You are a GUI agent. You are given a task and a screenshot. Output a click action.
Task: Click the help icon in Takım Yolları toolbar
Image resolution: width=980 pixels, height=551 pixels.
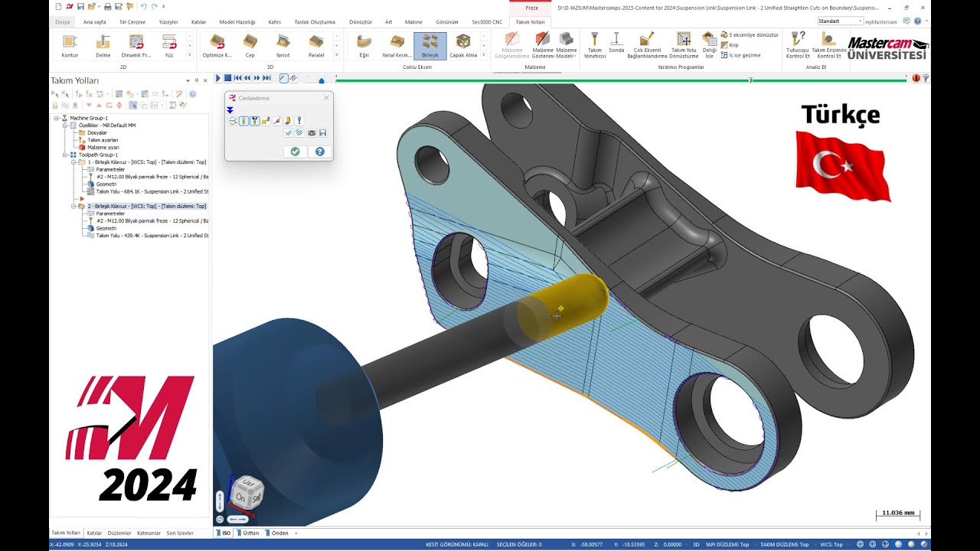coord(193,94)
